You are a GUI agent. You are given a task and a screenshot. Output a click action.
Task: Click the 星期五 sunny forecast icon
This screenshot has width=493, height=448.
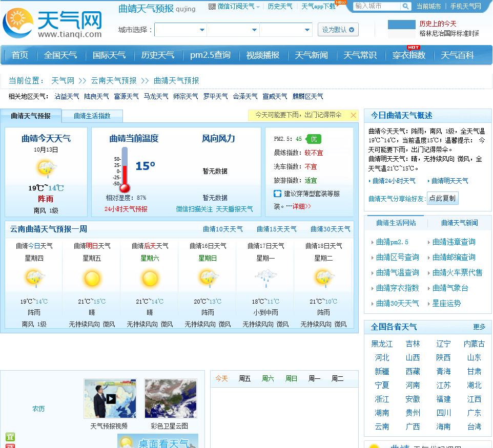click(92, 279)
